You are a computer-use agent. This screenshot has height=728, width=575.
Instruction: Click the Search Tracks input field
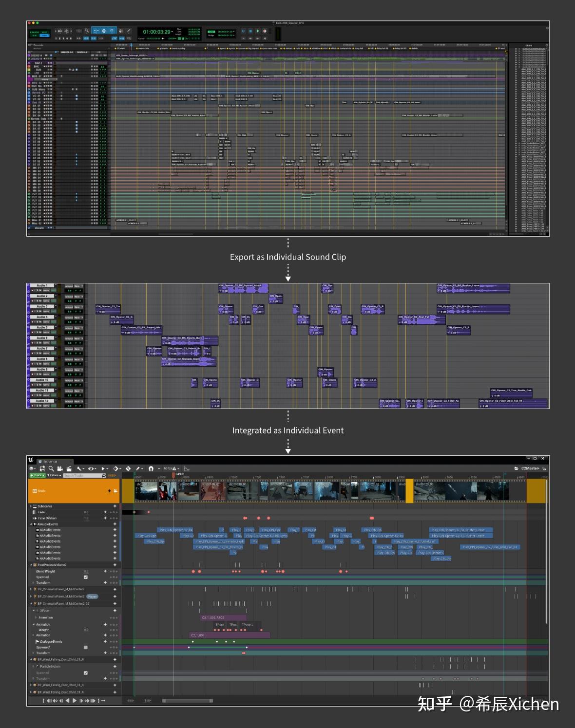click(84, 476)
